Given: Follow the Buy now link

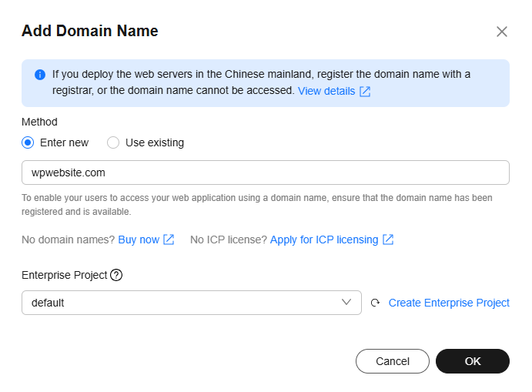Looking at the screenshot, I should tap(139, 240).
